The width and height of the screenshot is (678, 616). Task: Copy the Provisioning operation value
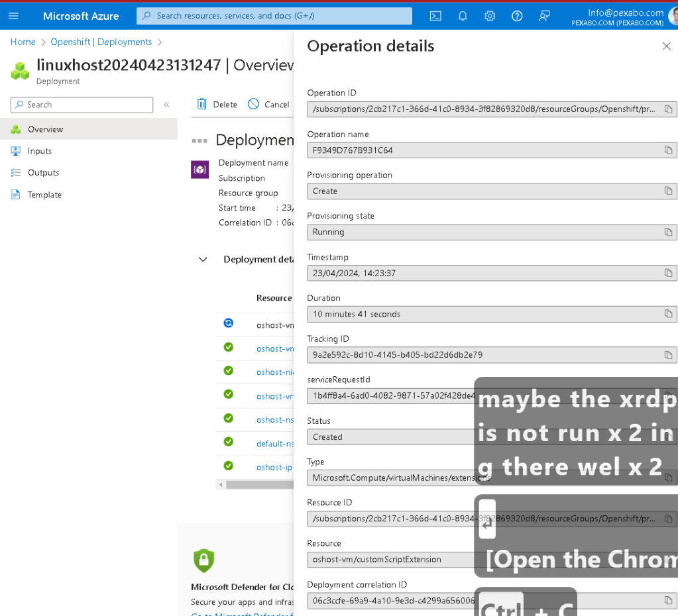[x=668, y=191]
